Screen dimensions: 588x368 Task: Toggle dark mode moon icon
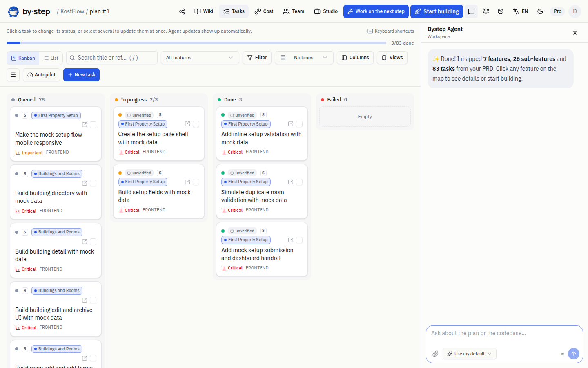click(x=540, y=11)
